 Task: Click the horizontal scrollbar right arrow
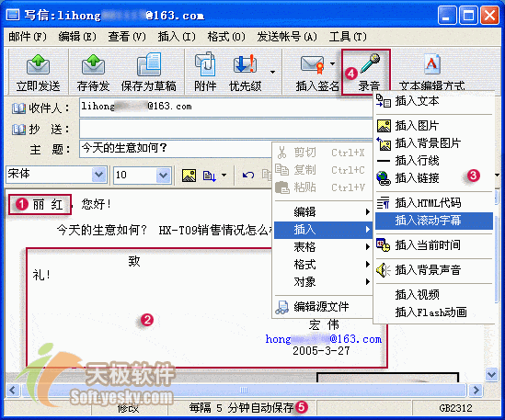point(476,391)
